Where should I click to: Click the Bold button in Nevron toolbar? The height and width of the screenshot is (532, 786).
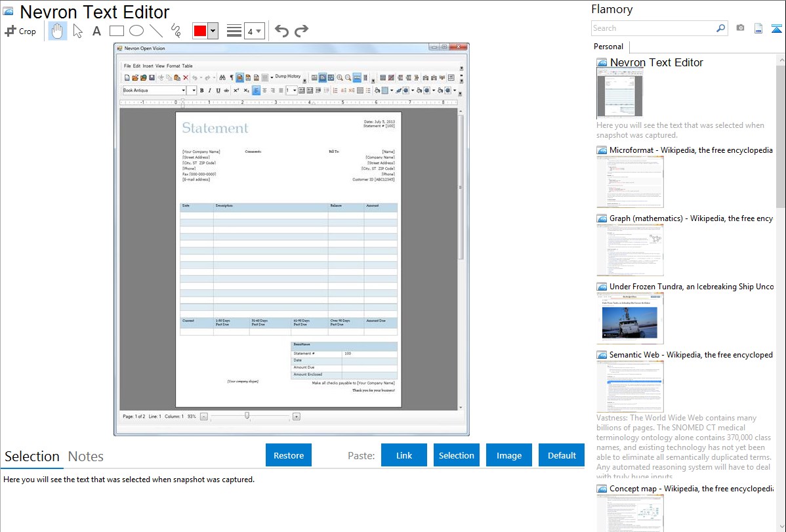point(201,91)
